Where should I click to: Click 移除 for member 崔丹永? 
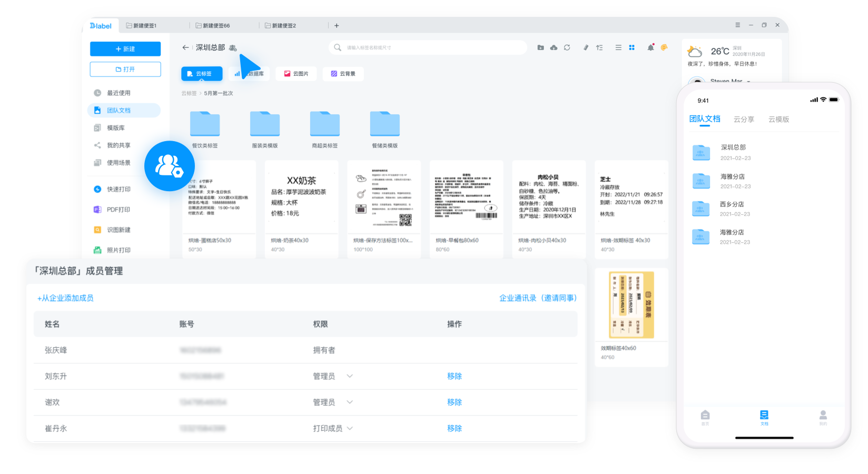[x=455, y=428]
